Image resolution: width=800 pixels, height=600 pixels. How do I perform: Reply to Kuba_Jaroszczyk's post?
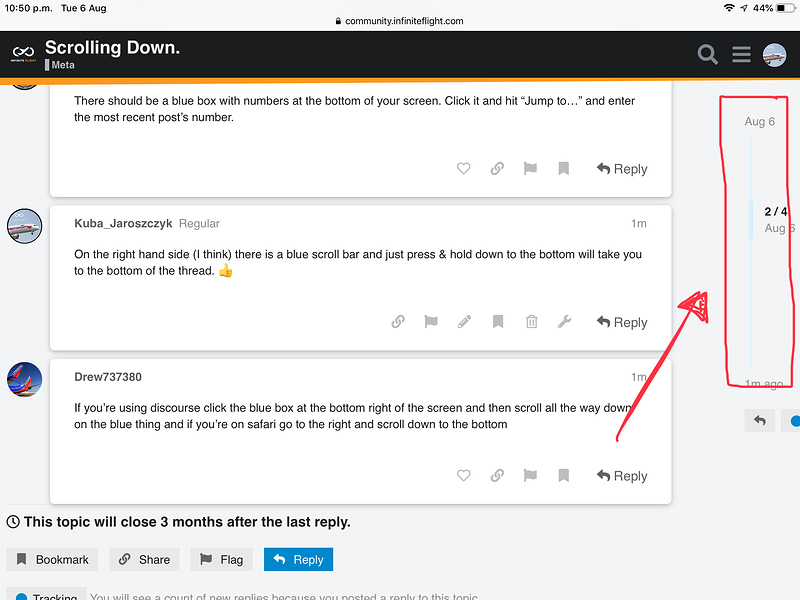click(622, 322)
